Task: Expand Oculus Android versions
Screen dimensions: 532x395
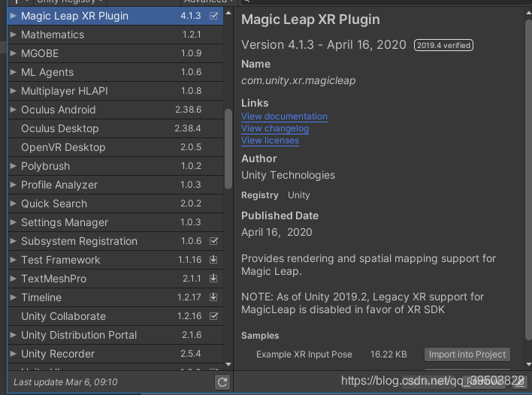Action: 14,110
